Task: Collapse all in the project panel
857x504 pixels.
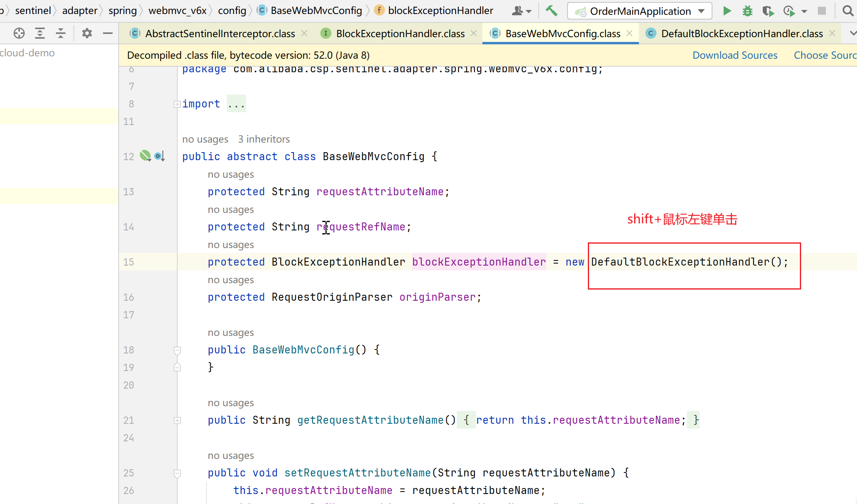Action: (61, 33)
